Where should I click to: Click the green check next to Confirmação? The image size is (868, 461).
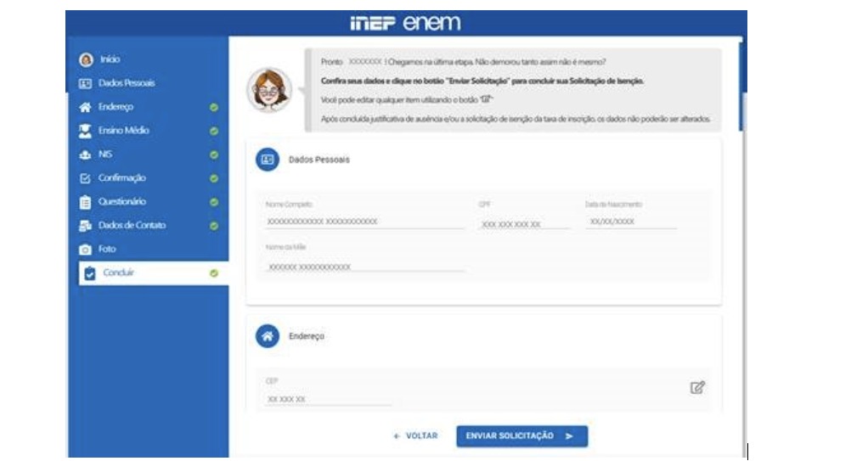tap(214, 179)
